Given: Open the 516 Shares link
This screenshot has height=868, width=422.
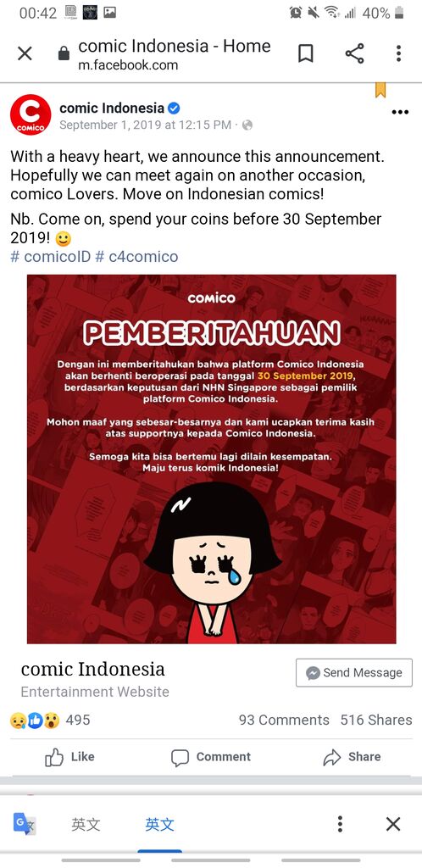Looking at the screenshot, I should point(376,720).
